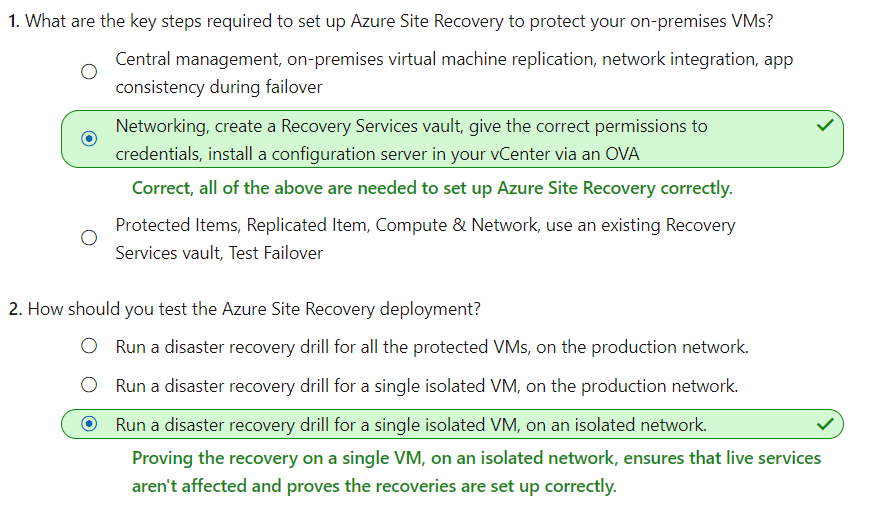
Task: Click the 'Correct, all of the above' feedback
Action: [x=432, y=188]
